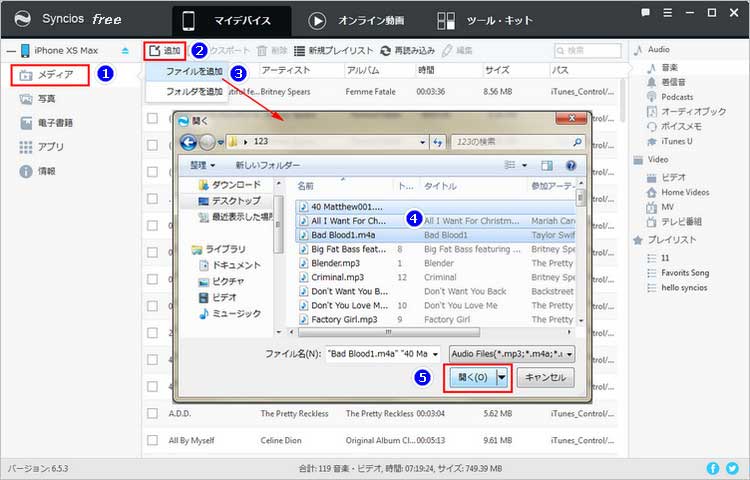The image size is (750, 480).
Task: Open the Apps section in sidebar
Action: [x=41, y=147]
